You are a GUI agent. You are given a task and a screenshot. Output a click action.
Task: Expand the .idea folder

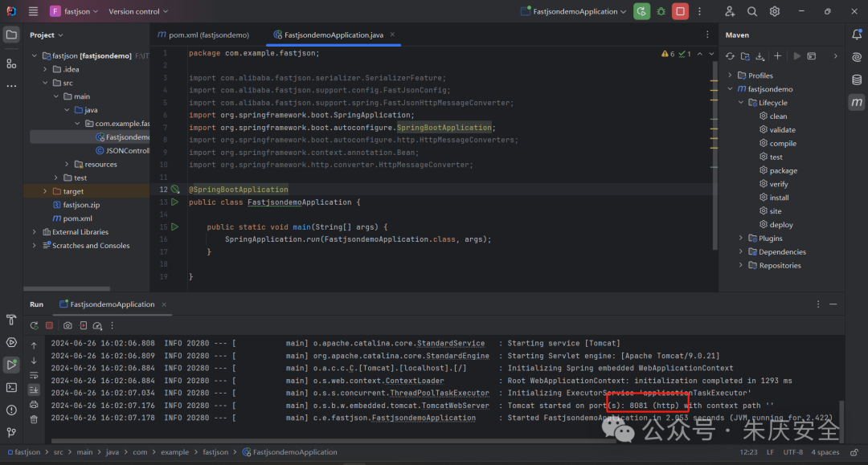45,69
